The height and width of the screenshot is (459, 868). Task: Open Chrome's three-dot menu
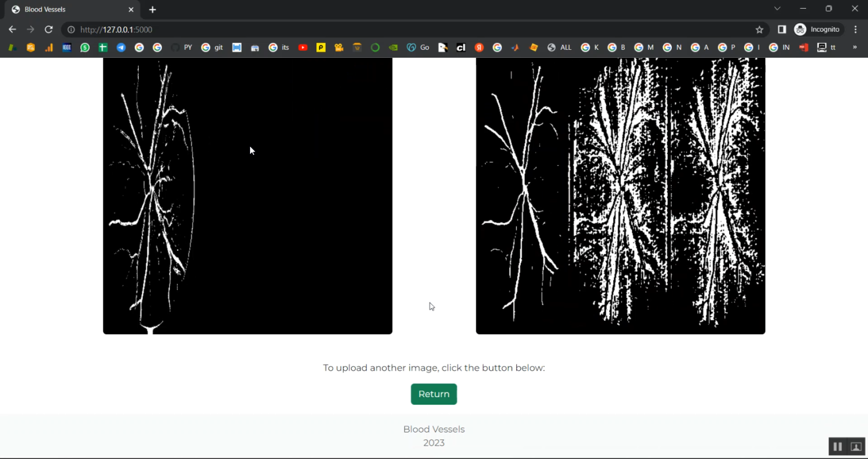click(x=856, y=29)
